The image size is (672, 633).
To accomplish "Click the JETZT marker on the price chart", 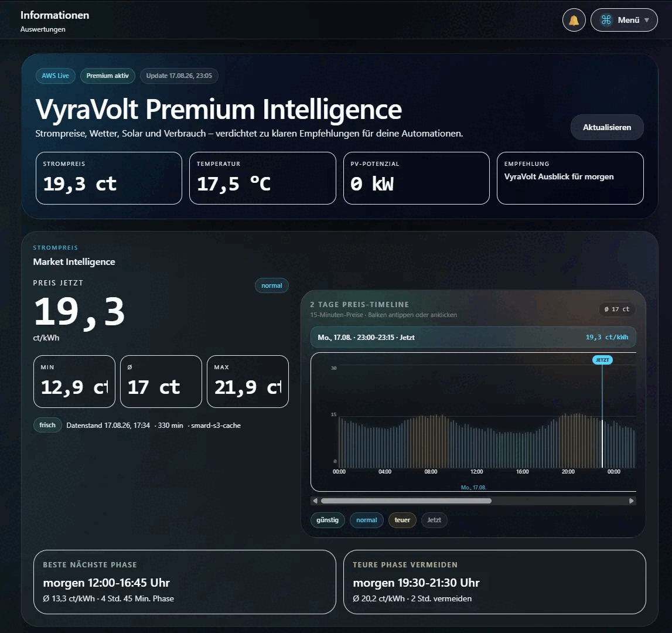I will click(602, 360).
